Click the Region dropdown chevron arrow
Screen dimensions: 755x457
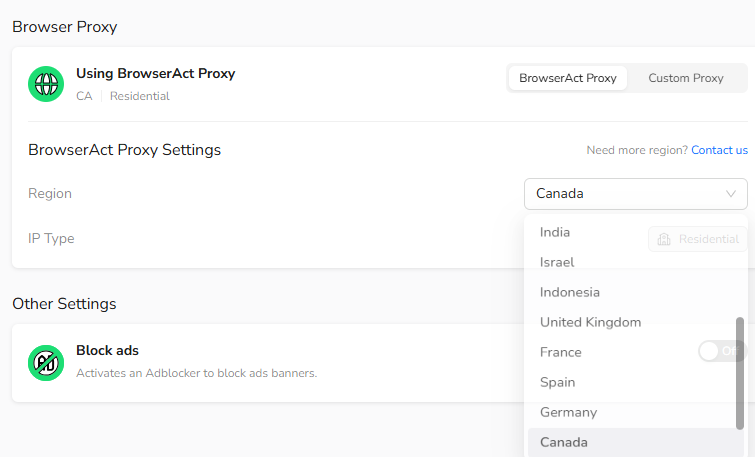click(x=730, y=194)
